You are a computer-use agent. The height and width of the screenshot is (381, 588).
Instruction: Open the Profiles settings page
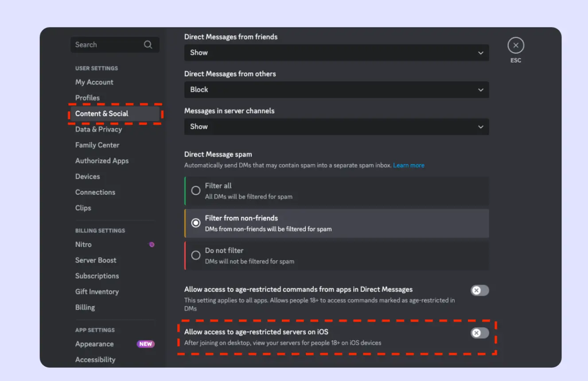(x=87, y=98)
